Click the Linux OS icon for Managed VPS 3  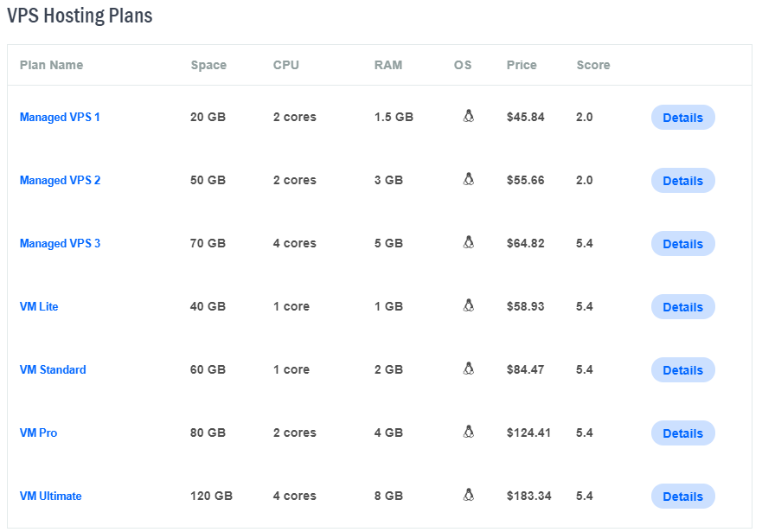(x=468, y=242)
